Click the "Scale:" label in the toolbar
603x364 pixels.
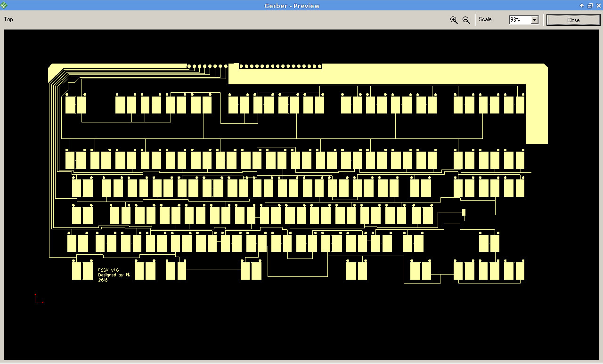pos(485,19)
